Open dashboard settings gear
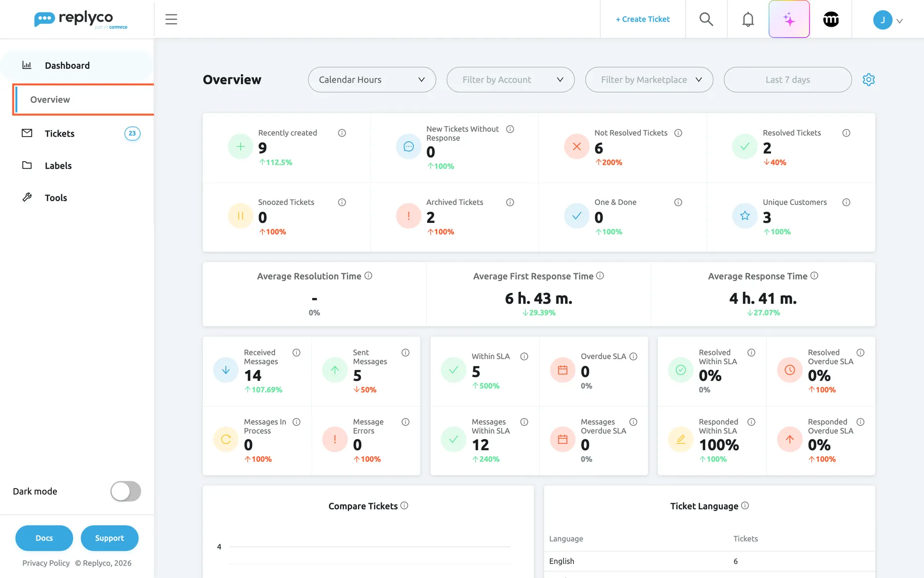The width and height of the screenshot is (924, 578). coord(869,80)
